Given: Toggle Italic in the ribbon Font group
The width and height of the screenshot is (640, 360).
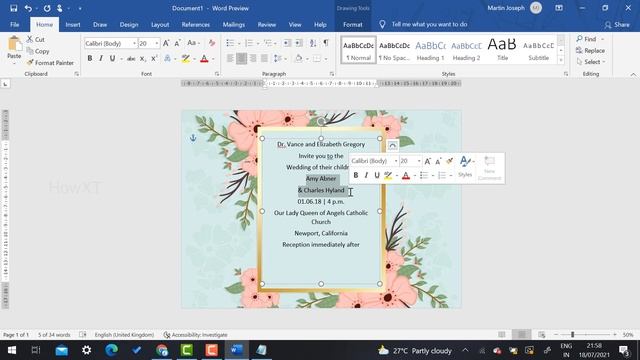Looking at the screenshot, I should coord(101,58).
